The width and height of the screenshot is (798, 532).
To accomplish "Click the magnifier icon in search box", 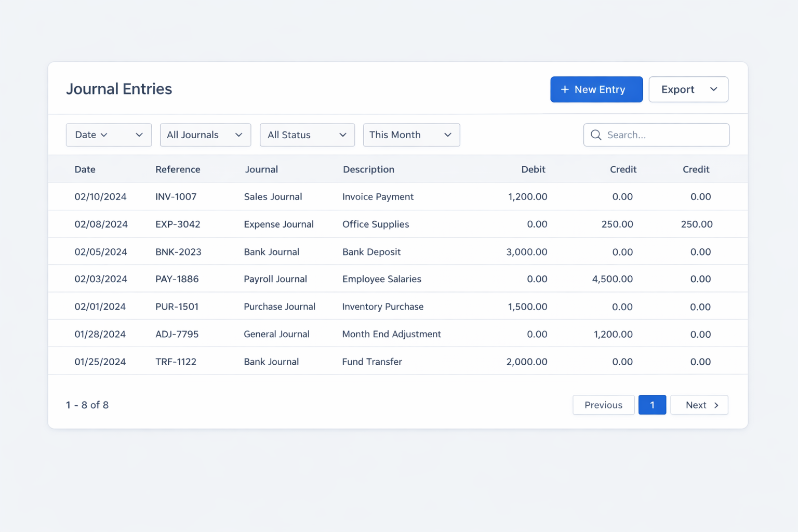I will click(x=596, y=135).
